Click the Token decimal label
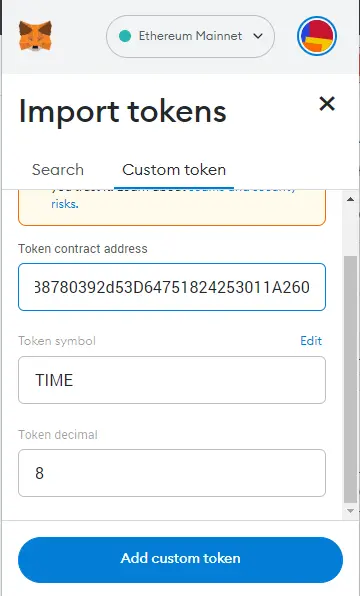This screenshot has height=596, width=360. coord(58,434)
